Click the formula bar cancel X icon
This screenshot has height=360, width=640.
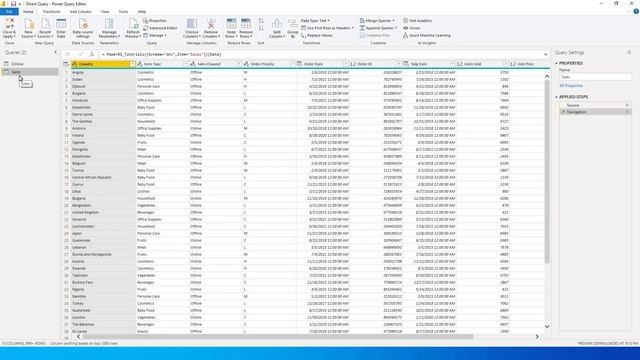click(68, 54)
